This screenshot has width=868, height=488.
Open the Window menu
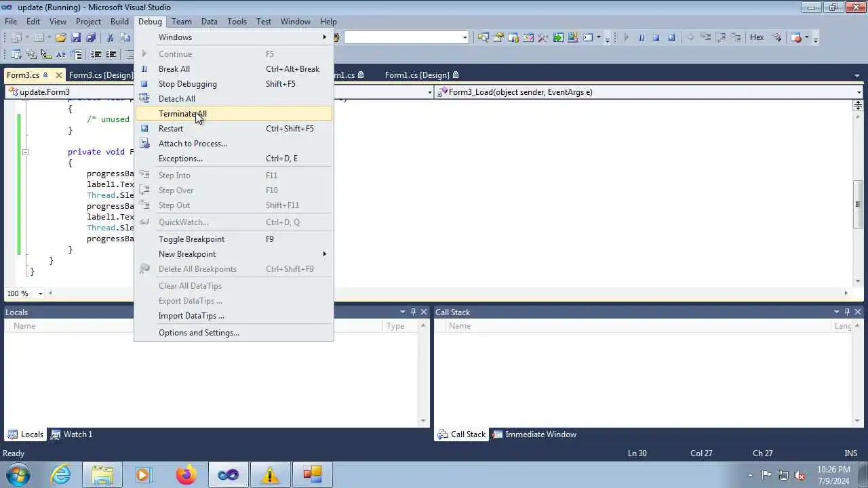(296, 22)
